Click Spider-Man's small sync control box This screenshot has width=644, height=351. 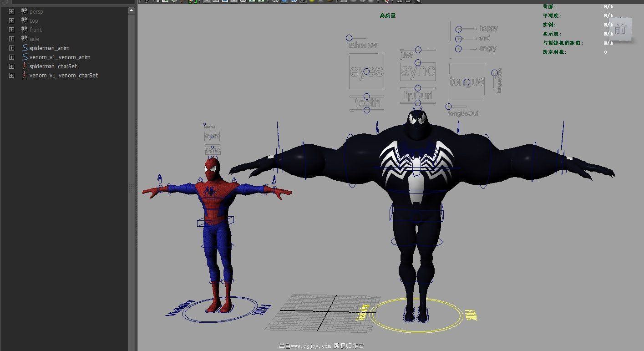pyautogui.click(x=213, y=150)
